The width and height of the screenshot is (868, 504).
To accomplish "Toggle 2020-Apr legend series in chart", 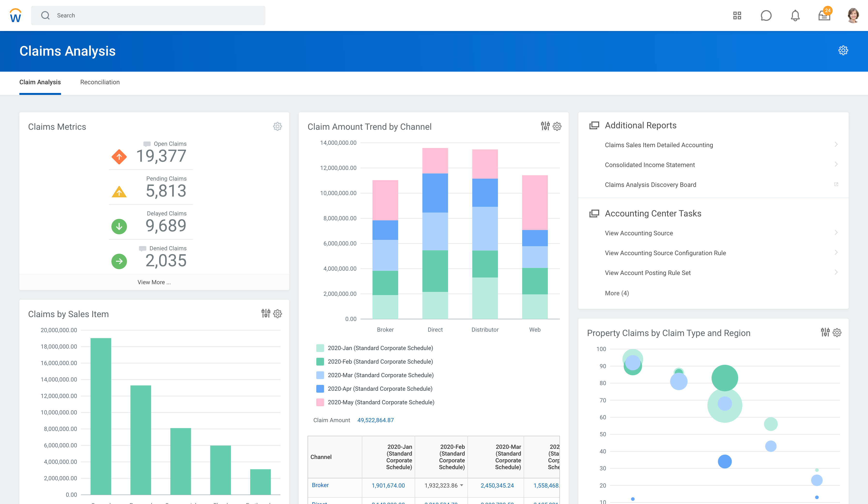I will click(x=320, y=389).
